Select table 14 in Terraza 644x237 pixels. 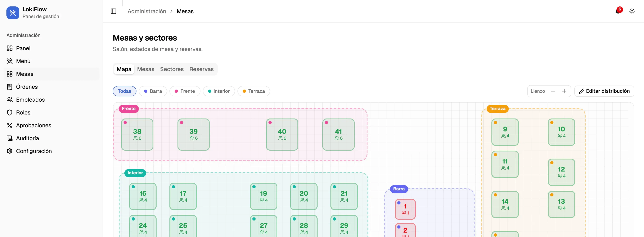[x=505, y=204]
